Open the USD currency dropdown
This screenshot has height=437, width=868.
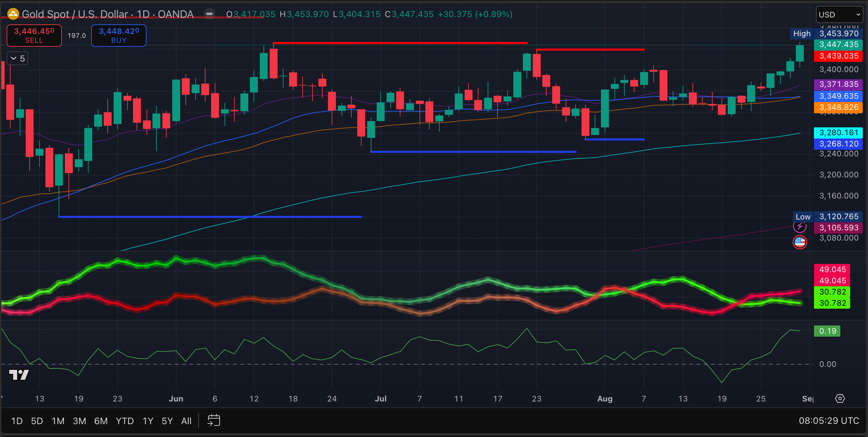coord(839,15)
